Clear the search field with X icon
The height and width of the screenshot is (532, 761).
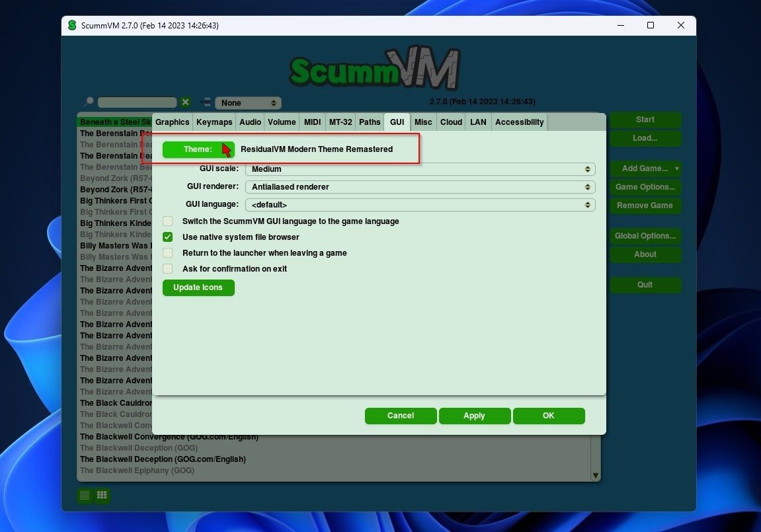[185, 102]
